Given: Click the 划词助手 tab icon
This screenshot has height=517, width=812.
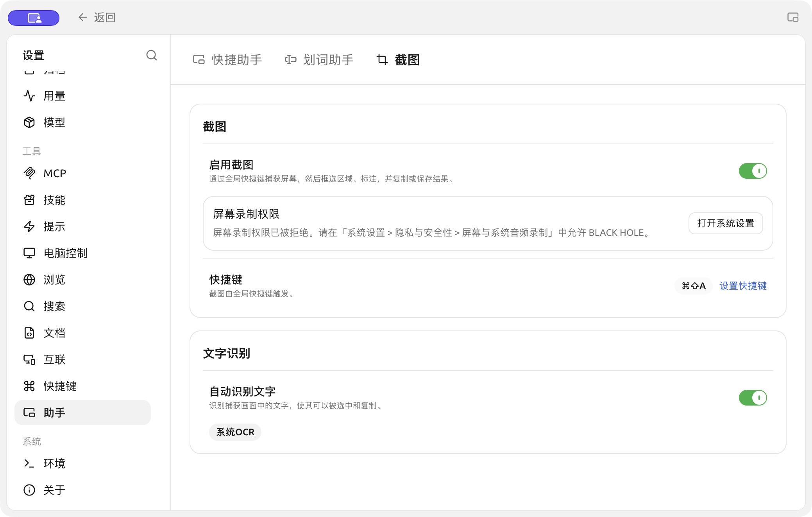Looking at the screenshot, I should (290, 59).
